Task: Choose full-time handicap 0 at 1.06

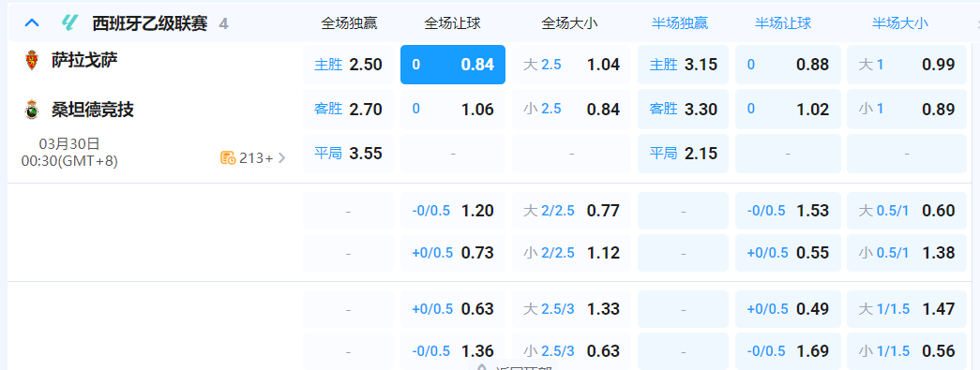Action: [453, 110]
